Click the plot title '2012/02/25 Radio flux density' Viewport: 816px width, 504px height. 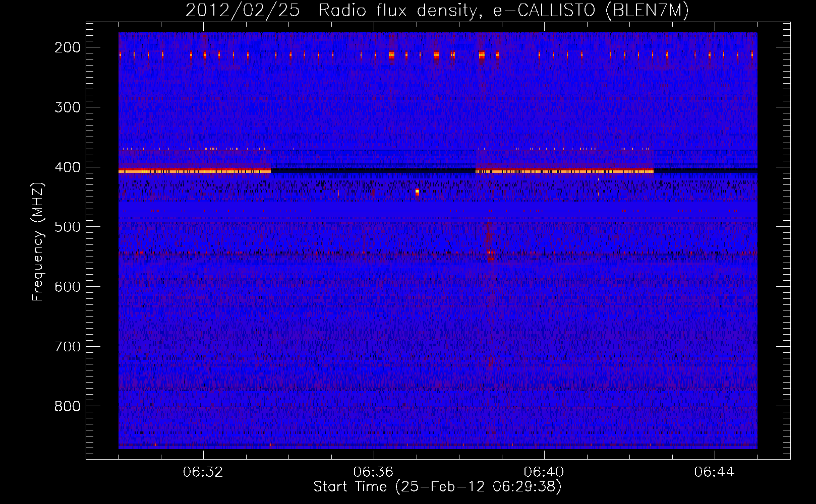point(437,10)
